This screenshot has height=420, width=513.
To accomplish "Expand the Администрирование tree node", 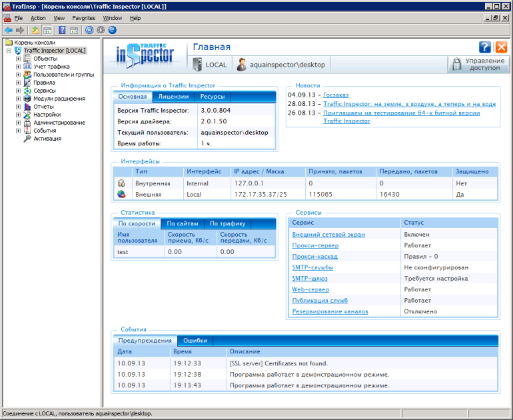I will click(x=19, y=123).
